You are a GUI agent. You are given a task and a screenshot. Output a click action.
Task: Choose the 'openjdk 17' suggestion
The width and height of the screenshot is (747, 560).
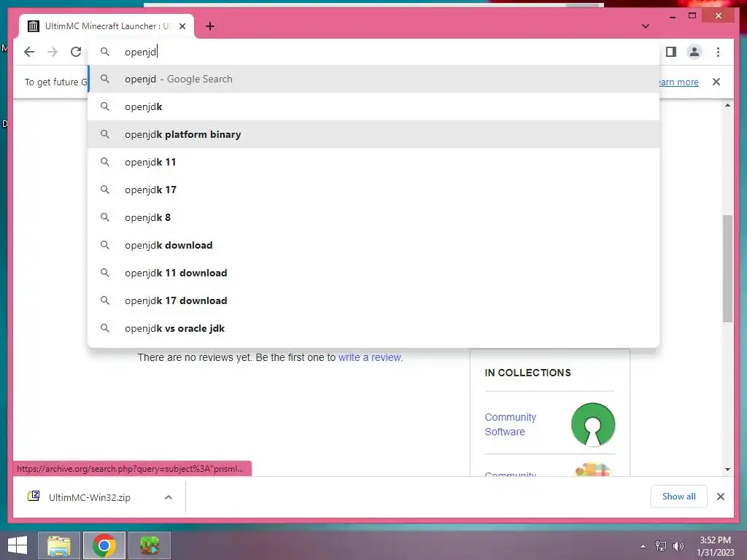click(x=374, y=190)
